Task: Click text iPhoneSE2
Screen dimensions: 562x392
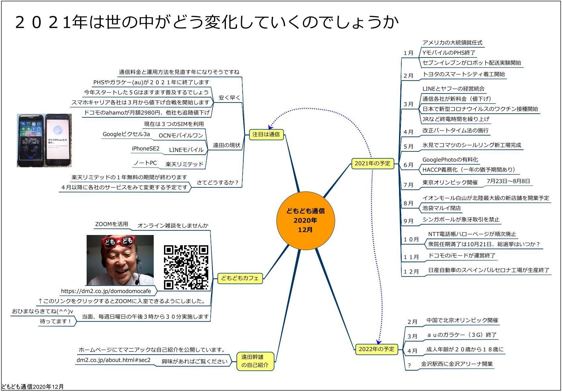Action: click(x=145, y=149)
